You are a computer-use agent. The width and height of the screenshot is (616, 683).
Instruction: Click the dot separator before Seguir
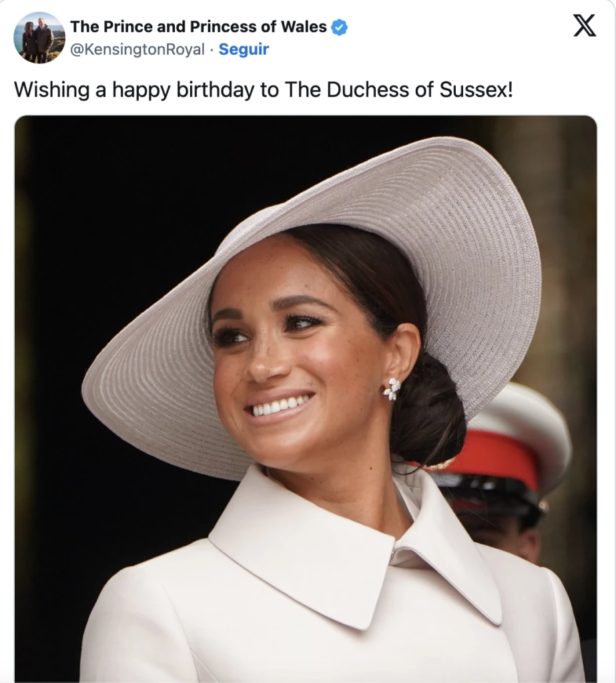(x=212, y=50)
